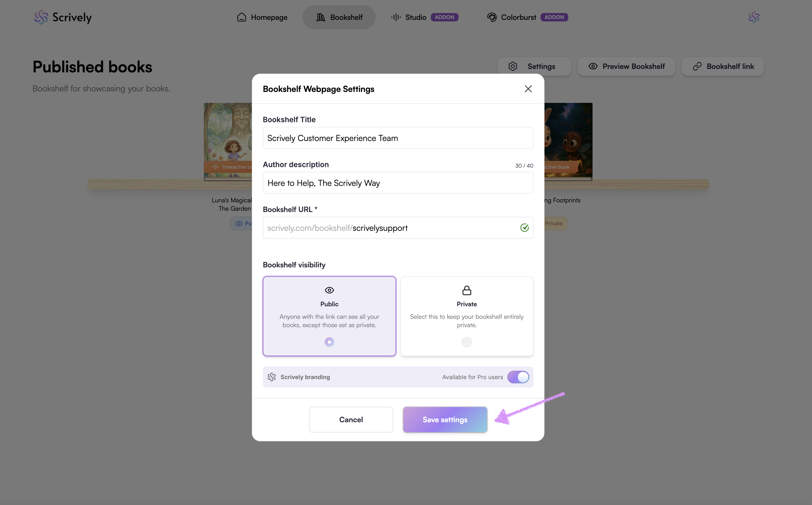Open the Homepage nav item
The image size is (812, 505).
262,17
